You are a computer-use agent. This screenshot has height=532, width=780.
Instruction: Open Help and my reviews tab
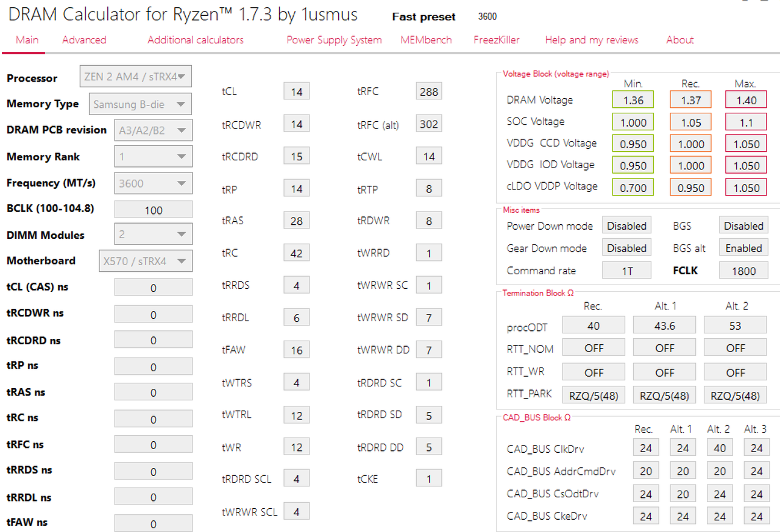[x=592, y=40]
